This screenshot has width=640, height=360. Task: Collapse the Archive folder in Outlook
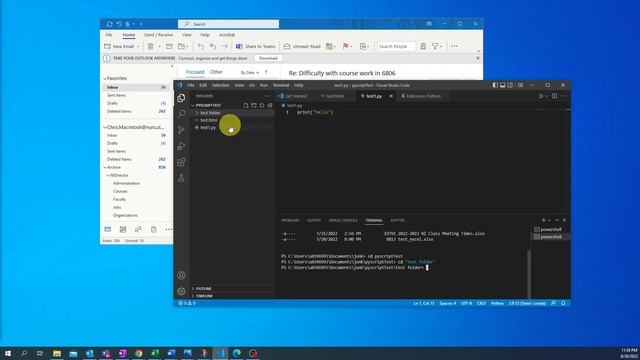(105, 167)
